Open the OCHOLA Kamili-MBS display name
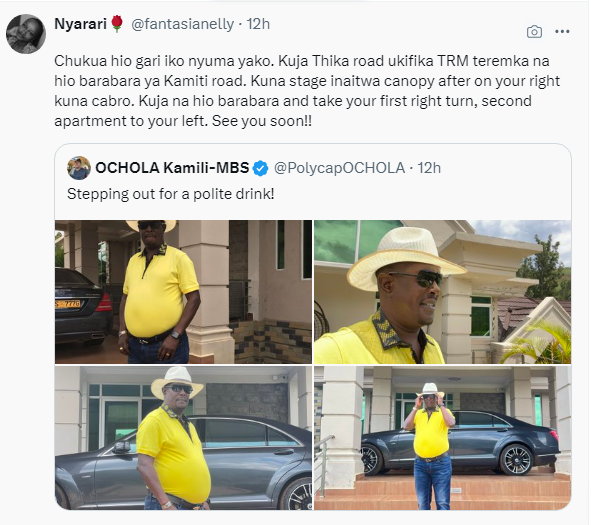 coord(172,168)
